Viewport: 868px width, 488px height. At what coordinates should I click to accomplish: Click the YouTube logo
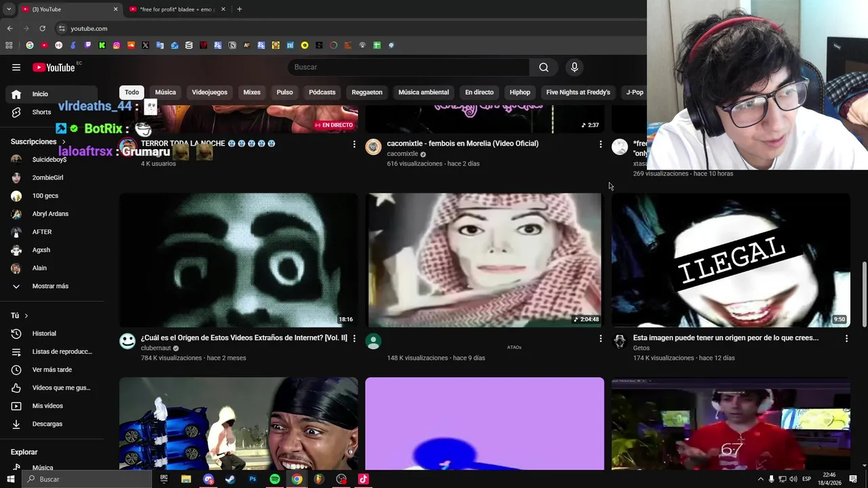(x=54, y=67)
